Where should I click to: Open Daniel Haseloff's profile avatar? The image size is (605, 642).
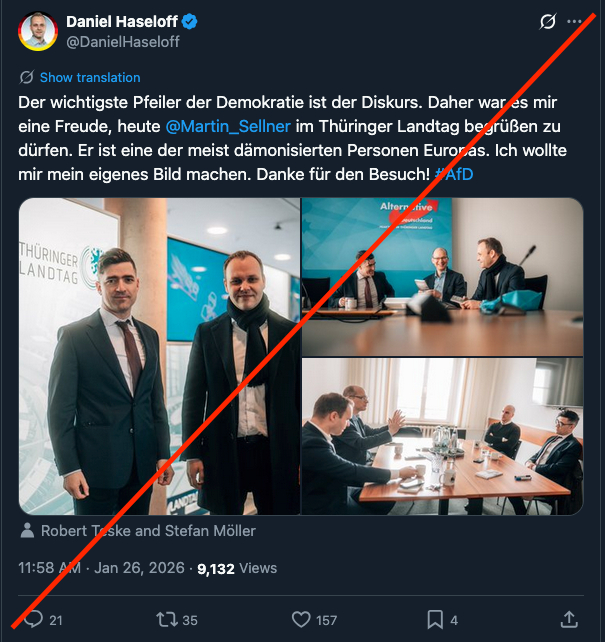tap(37, 32)
